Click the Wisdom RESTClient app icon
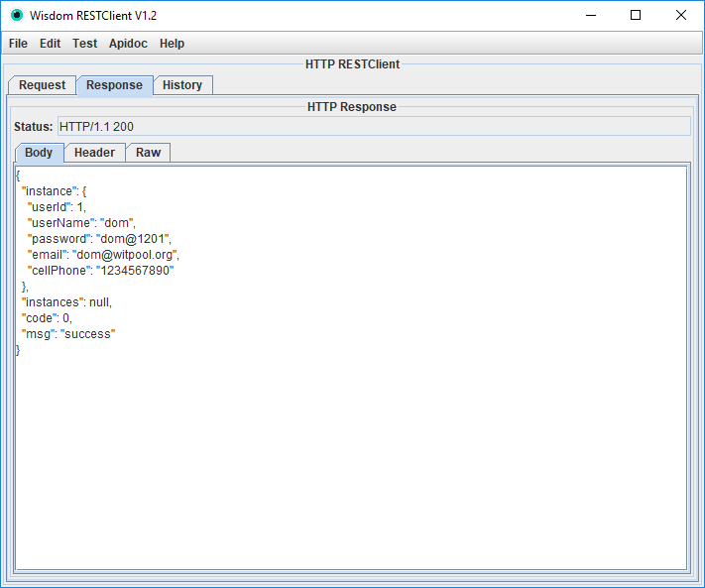This screenshot has width=705, height=588. click(x=17, y=15)
